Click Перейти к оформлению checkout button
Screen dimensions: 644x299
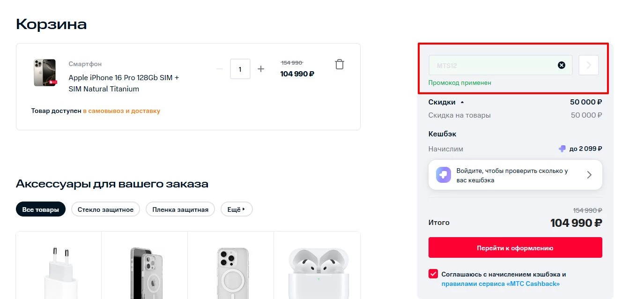(x=515, y=247)
